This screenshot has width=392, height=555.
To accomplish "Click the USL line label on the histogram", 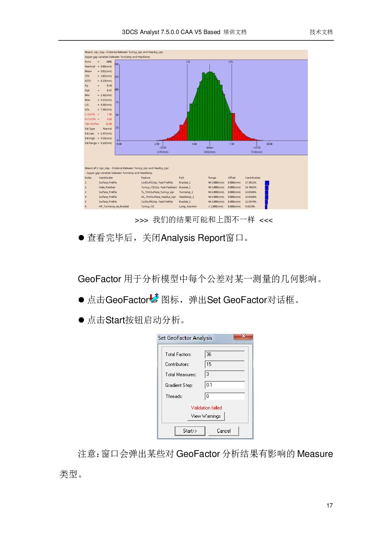I will (x=231, y=62).
